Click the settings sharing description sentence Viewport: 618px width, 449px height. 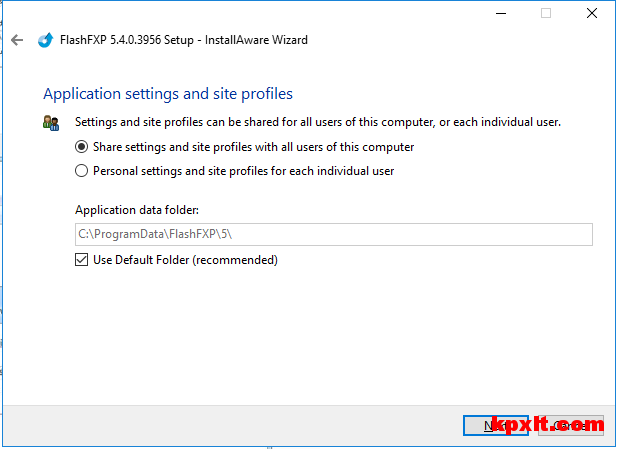point(318,123)
